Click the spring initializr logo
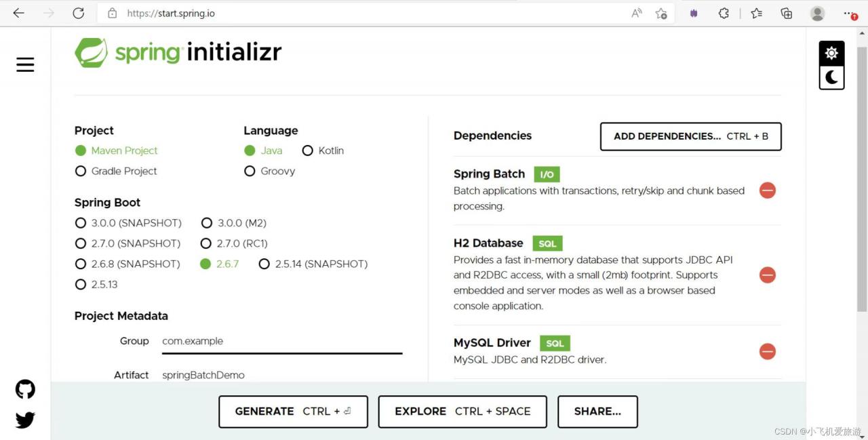Screen dimensions: 868x440 (178, 52)
